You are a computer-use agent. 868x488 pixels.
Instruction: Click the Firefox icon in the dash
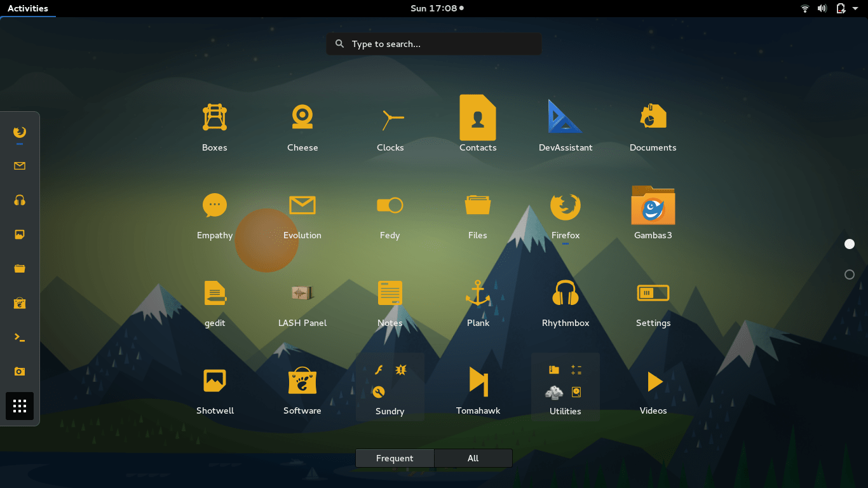20,132
